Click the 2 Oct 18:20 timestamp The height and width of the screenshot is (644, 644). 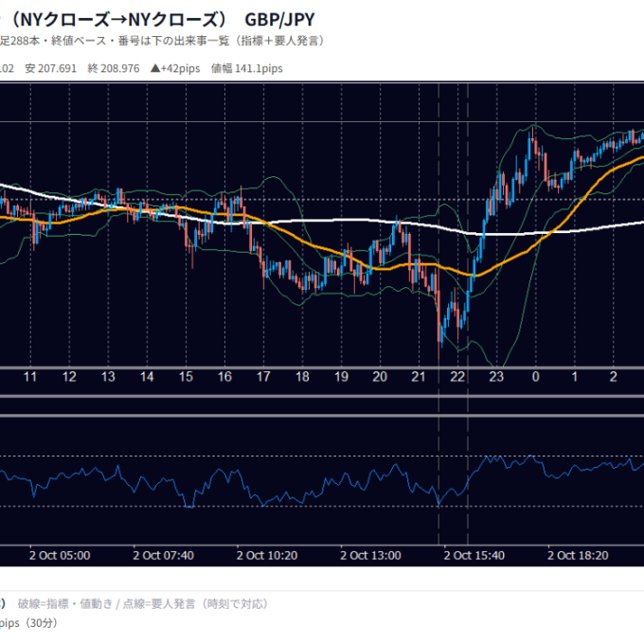(x=578, y=556)
